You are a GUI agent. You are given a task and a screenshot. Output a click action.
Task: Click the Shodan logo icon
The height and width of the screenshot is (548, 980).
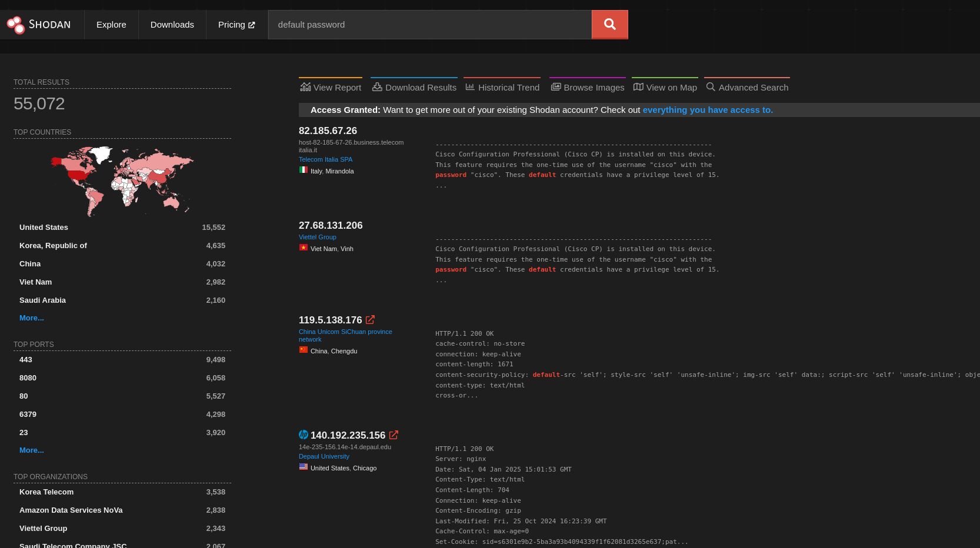[16, 25]
